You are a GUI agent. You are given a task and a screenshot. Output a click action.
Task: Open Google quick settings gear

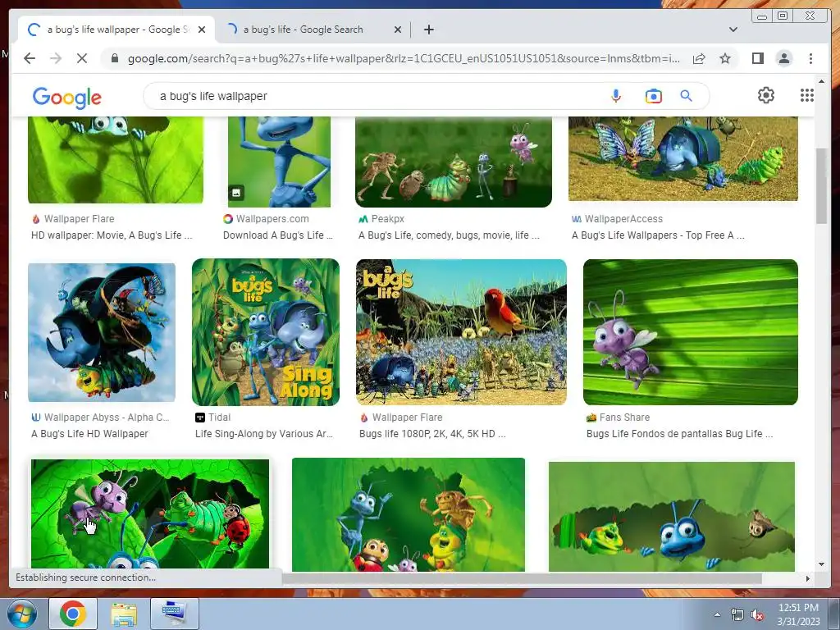[765, 95]
